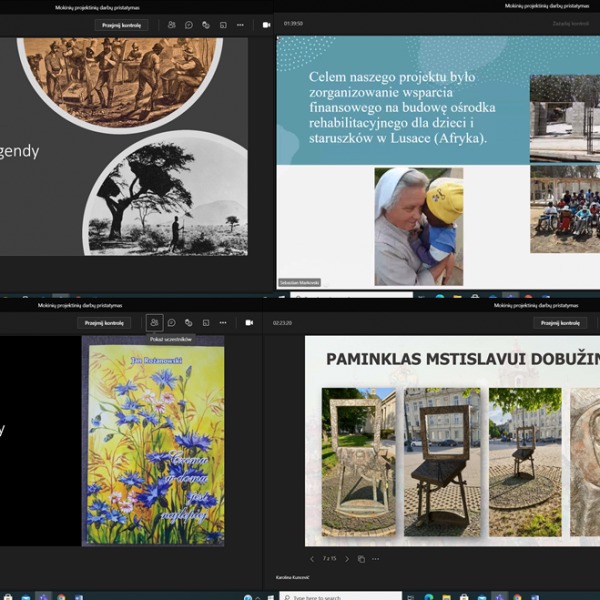
Task: Toggle camera in bottom-left meeting window
Action: 249,323
